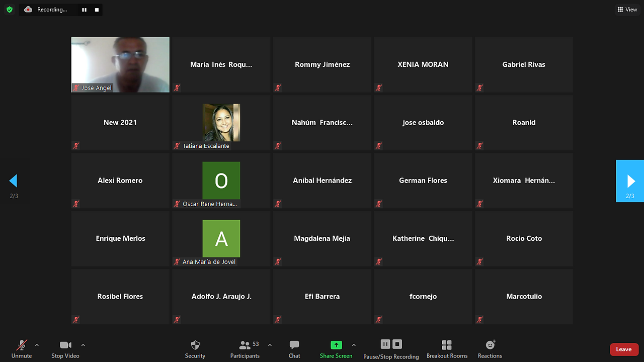The width and height of the screenshot is (644, 362).
Task: Click muted mic icon on Adolfo J. Araujo tile
Action: coord(177,319)
